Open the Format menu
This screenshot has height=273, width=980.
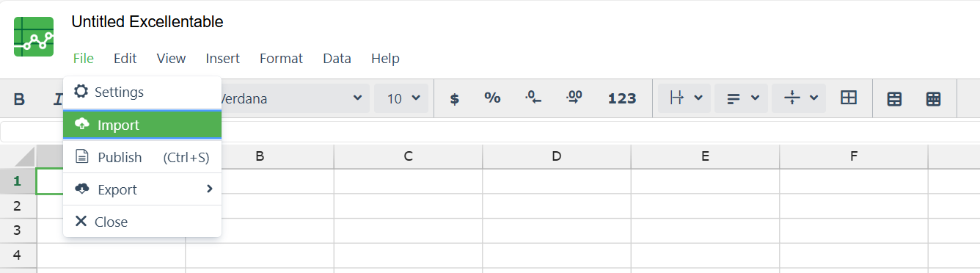(281, 59)
